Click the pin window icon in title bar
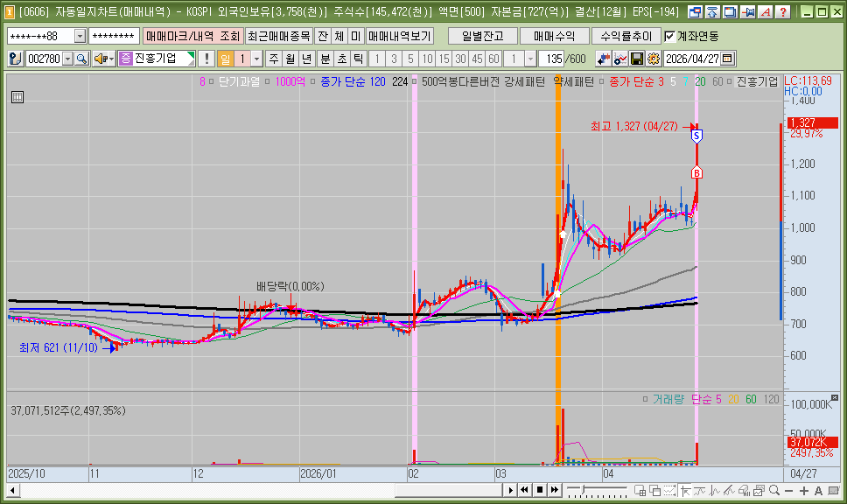 tap(748, 12)
